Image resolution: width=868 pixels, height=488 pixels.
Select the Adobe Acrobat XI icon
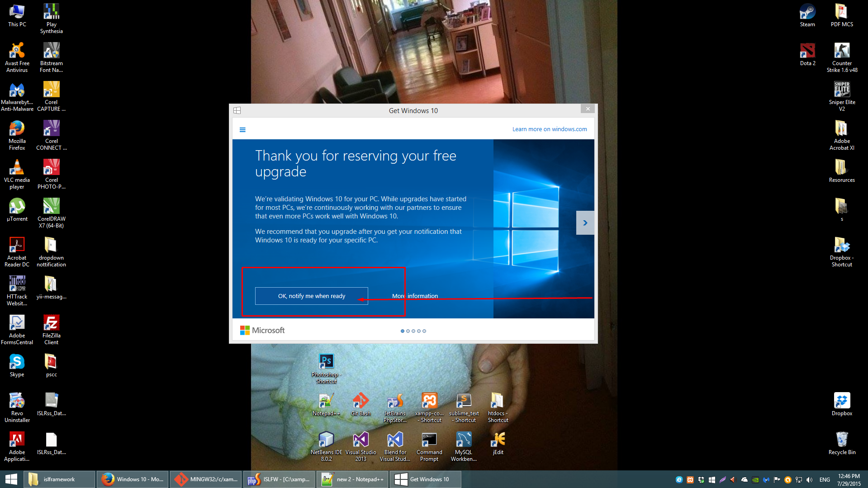click(x=842, y=135)
